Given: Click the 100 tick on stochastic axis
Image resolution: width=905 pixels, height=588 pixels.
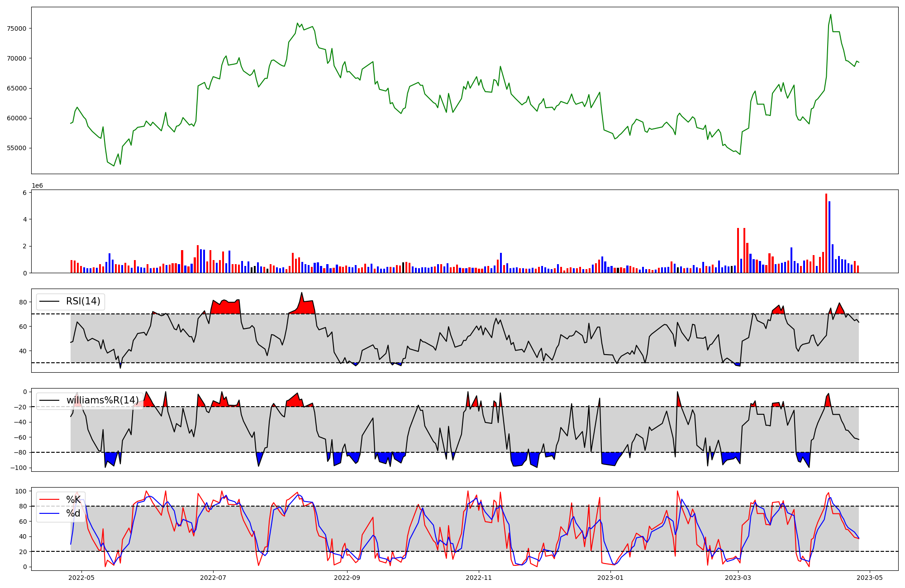Looking at the screenshot, I should click(22, 491).
